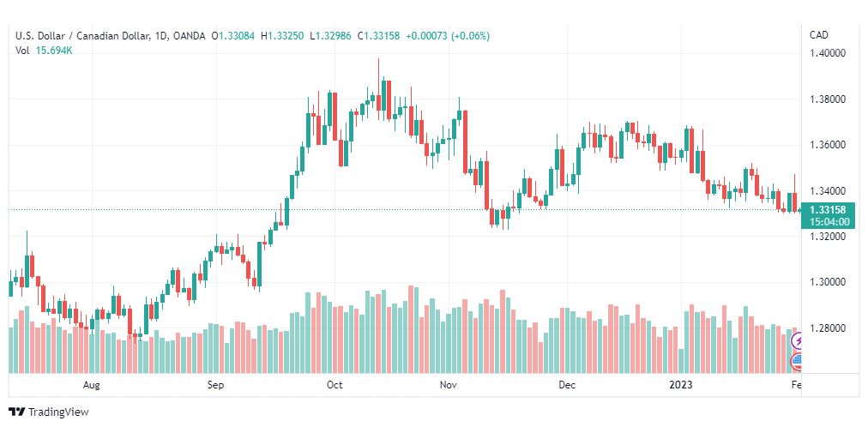Viewport: 868px width, 427px height.
Task: Click the Dec label on time axis
Action: point(566,385)
